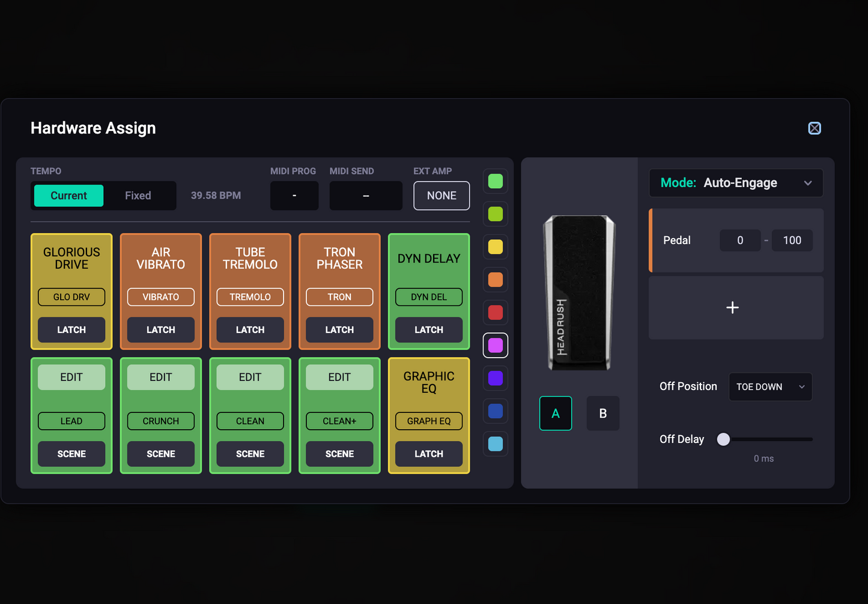Edit the CLEAN scene label
Screen dimensions: 868x604
point(250,421)
